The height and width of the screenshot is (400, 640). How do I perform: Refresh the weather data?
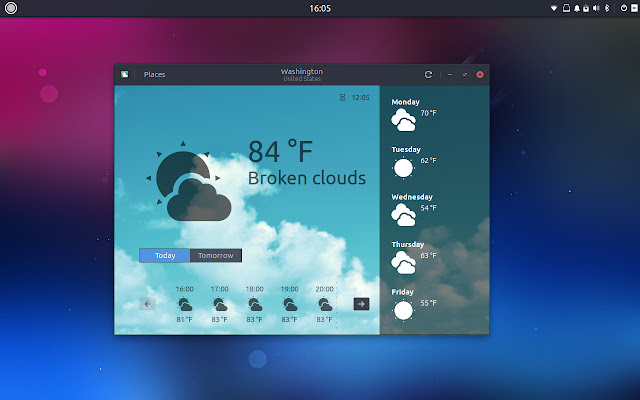(x=428, y=75)
